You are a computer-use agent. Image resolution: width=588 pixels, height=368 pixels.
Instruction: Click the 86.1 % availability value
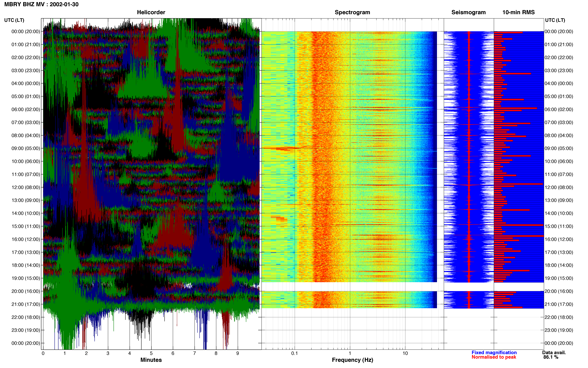tap(551, 357)
